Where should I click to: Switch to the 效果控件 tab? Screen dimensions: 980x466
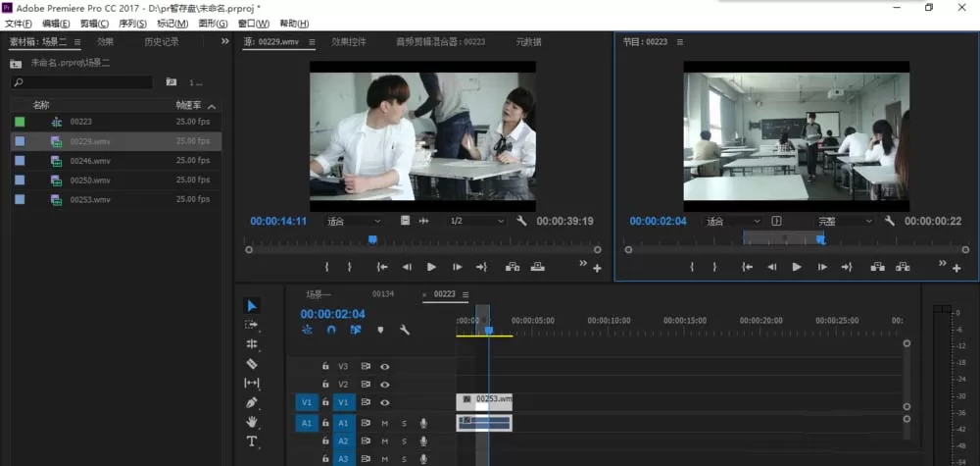coord(349,42)
